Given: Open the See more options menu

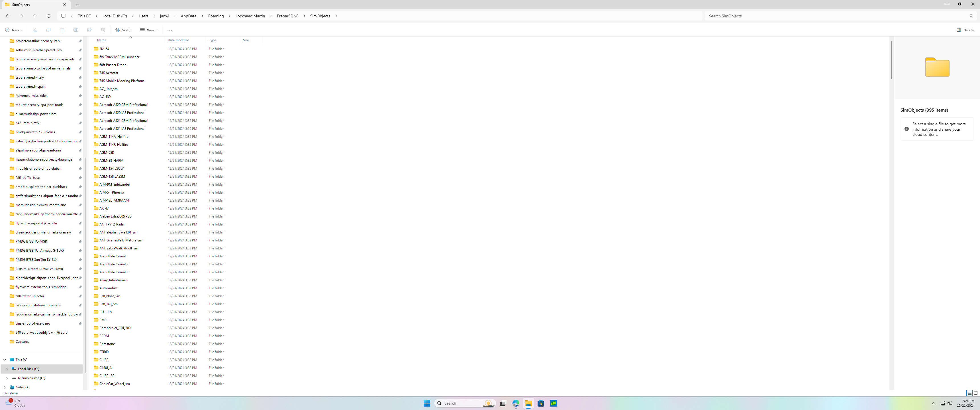Looking at the screenshot, I should click(x=170, y=30).
